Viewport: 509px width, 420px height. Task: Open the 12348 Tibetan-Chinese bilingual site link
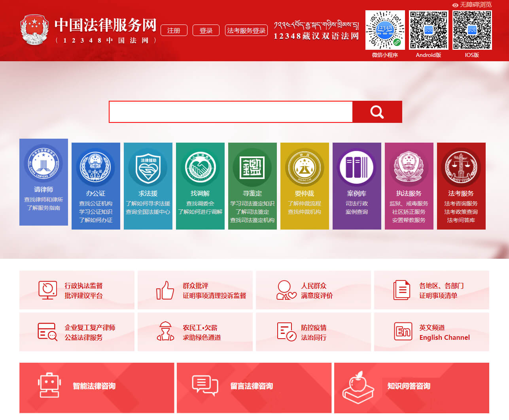point(316,31)
